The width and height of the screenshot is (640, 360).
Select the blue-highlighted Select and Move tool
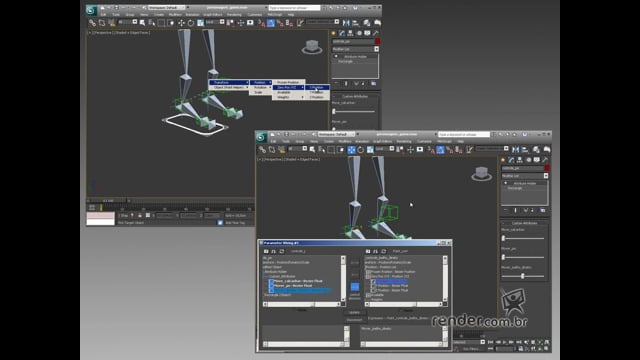click(x=351, y=150)
